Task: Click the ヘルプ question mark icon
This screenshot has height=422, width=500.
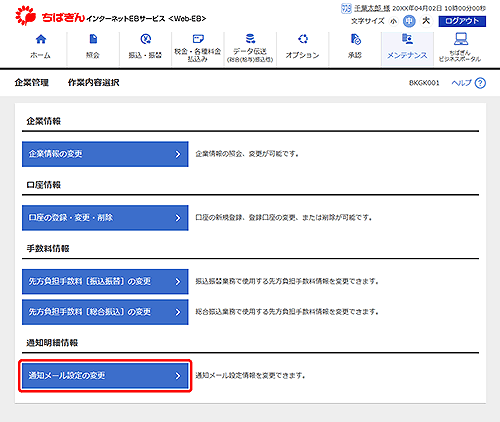Action: pos(480,83)
